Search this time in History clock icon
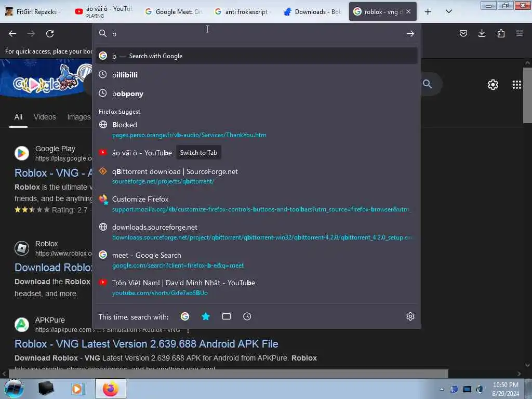The image size is (532, 399). (247, 316)
